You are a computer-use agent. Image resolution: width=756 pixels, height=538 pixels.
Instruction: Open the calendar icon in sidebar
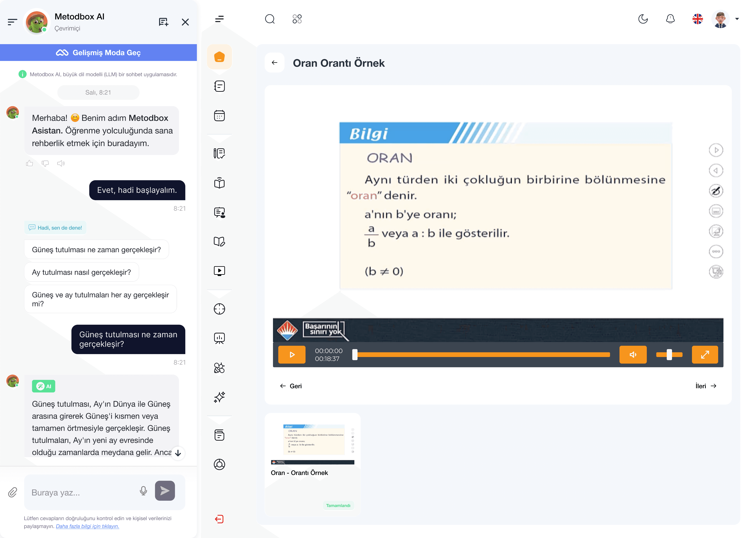click(x=219, y=116)
